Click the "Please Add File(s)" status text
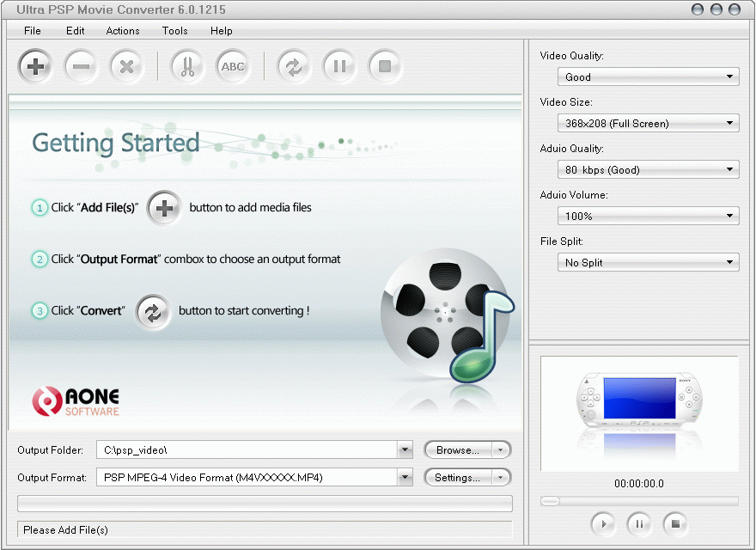 [x=65, y=529]
